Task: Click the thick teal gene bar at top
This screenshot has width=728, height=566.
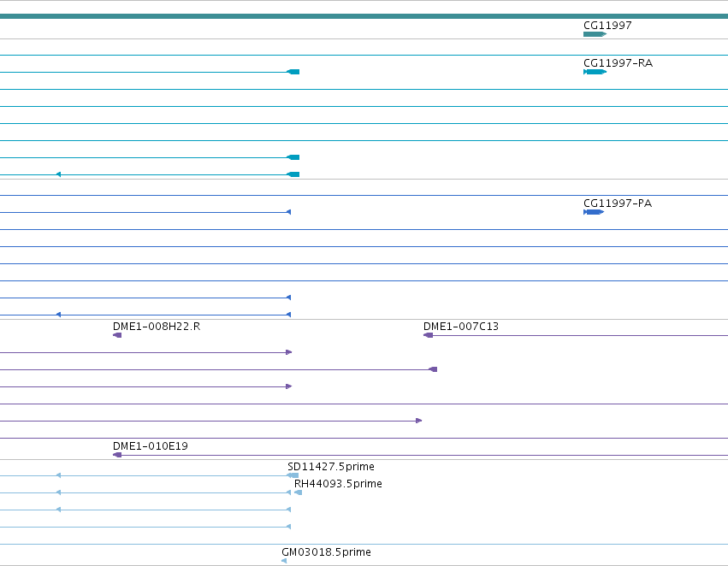Action: click(364, 16)
